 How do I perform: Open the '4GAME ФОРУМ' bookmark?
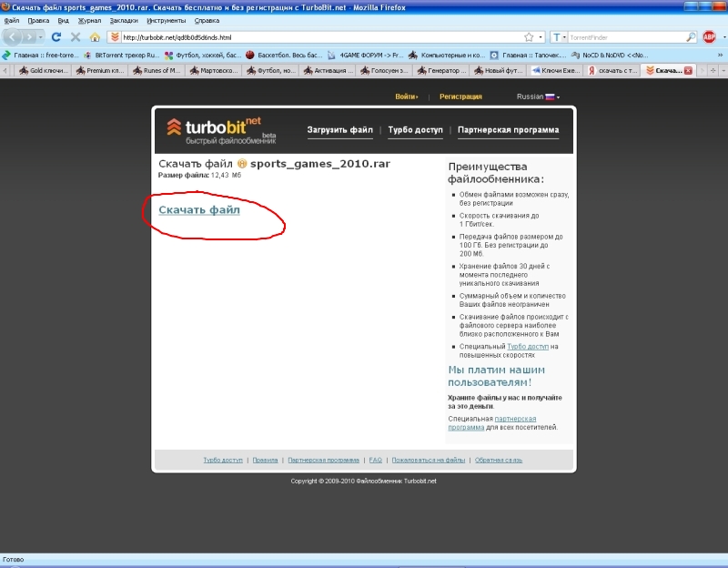[366, 55]
